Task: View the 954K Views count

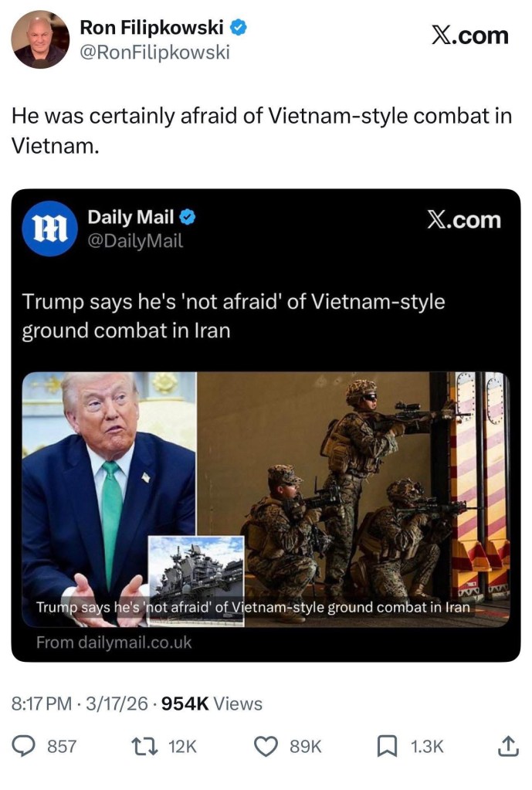Action: click(x=212, y=704)
